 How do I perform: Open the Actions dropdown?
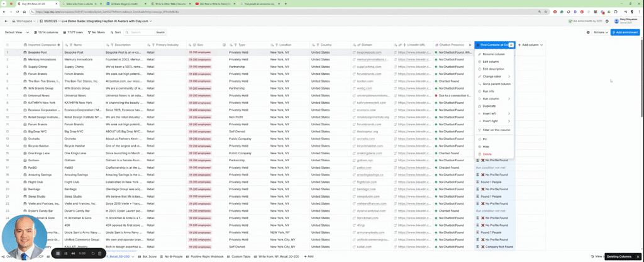pyautogui.click(x=601, y=32)
